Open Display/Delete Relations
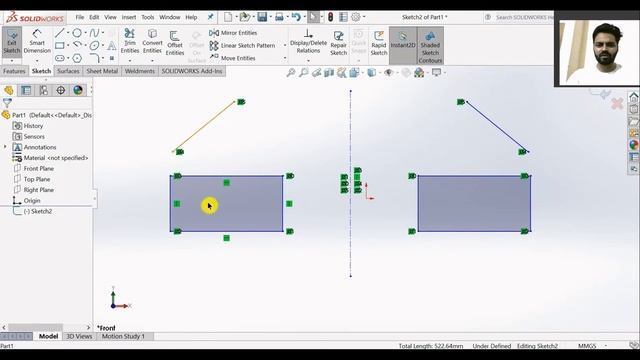Screen dimensions: 640x360 point(308,41)
